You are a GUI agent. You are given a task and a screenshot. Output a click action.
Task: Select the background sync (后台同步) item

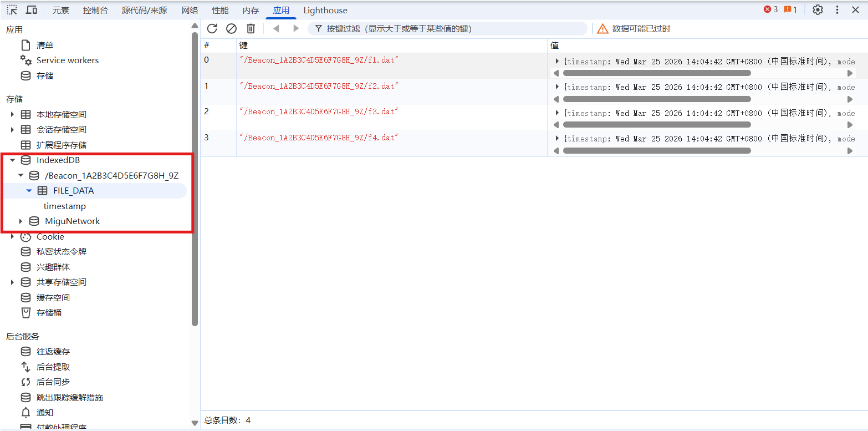click(x=53, y=382)
